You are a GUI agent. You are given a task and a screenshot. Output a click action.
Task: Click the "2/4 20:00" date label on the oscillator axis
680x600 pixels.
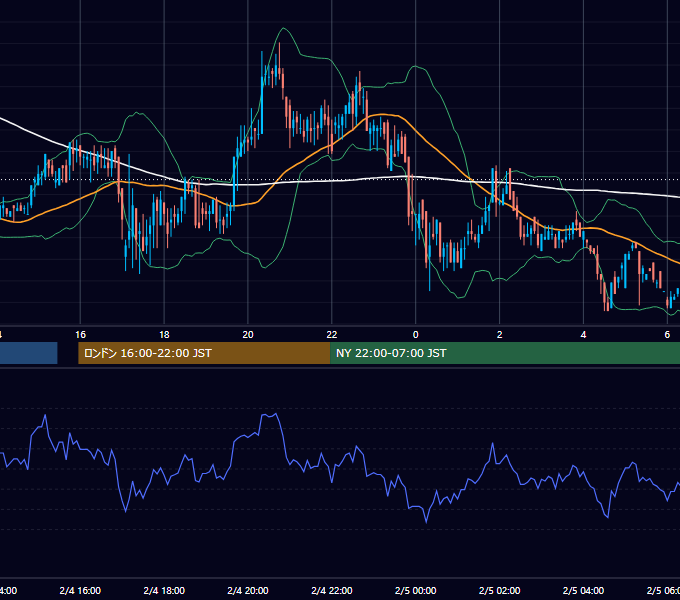click(248, 590)
